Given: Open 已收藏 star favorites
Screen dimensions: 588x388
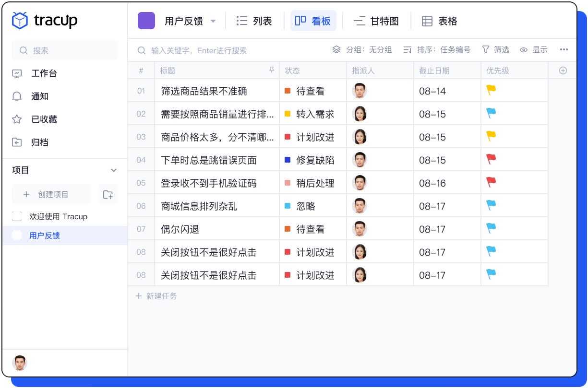Looking at the screenshot, I should point(17,119).
